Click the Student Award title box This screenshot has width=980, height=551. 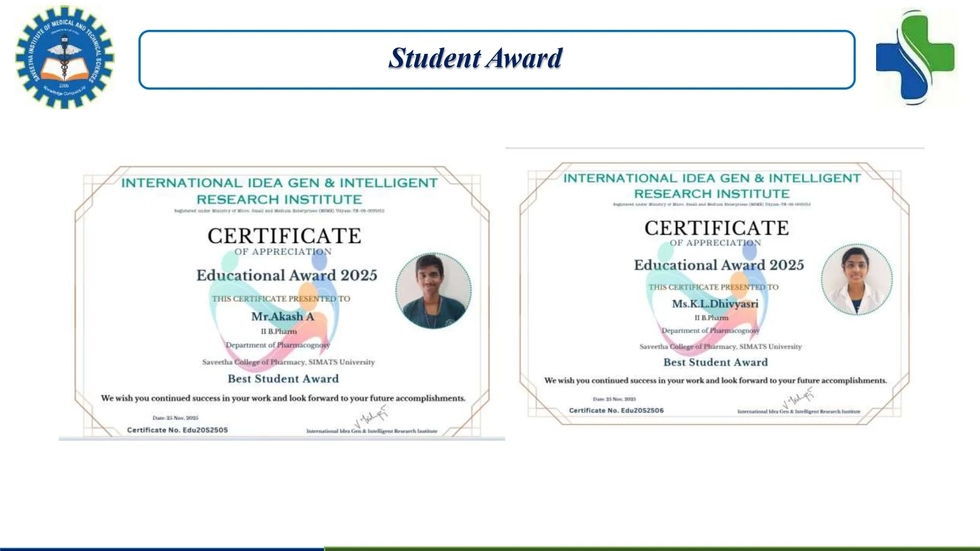[x=496, y=59]
